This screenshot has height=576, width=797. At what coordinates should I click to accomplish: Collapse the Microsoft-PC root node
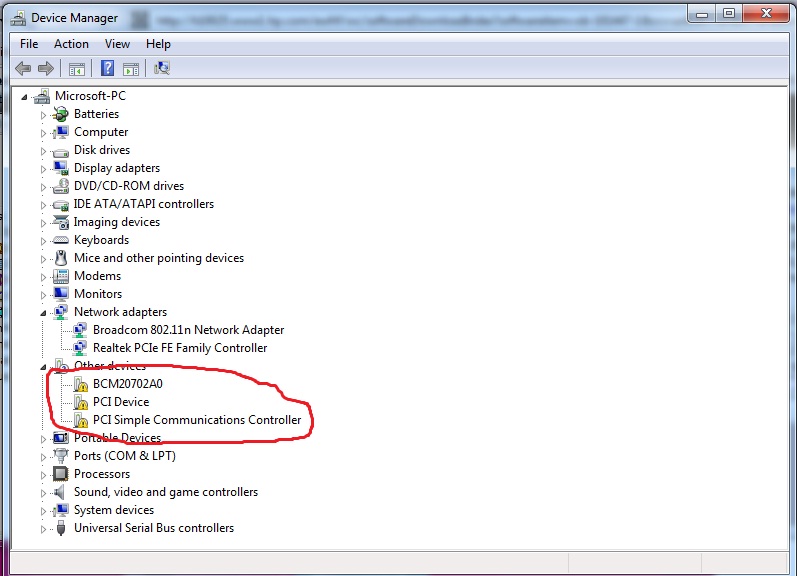pos(24,97)
